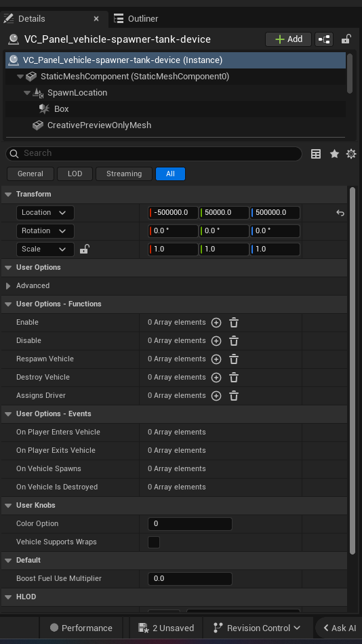Click the component tree scrollbar
362x644 pixels.
click(x=350, y=73)
